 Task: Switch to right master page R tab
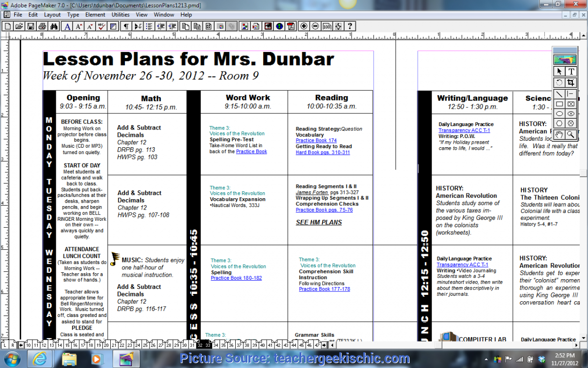pyautogui.click(x=13, y=345)
